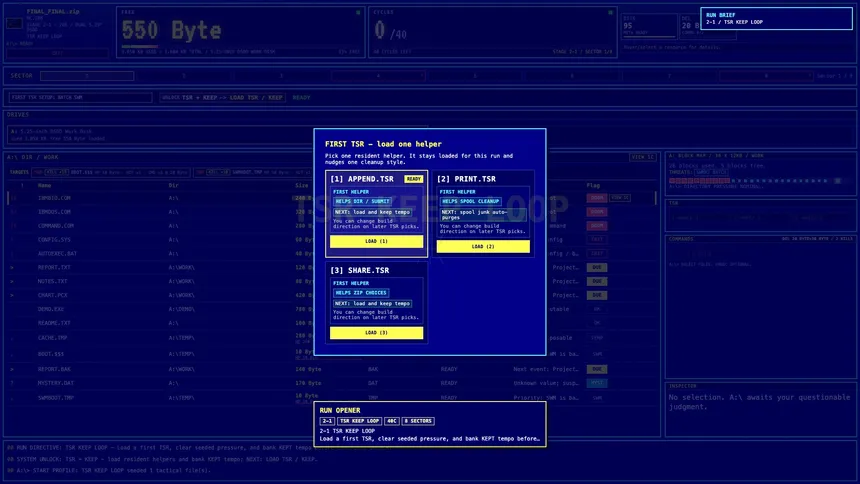Select the CACHE.TMP file row
The height and width of the screenshot is (484, 860).
331,338
